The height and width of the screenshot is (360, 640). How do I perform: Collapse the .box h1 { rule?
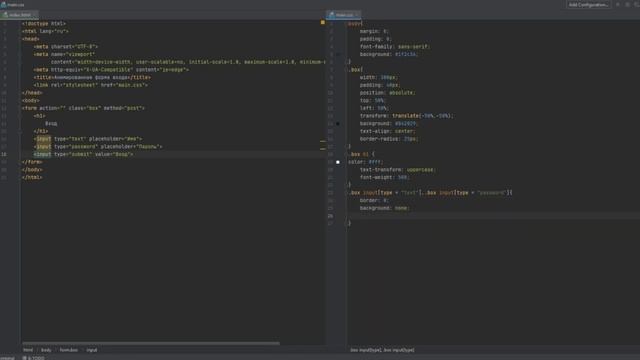point(347,154)
